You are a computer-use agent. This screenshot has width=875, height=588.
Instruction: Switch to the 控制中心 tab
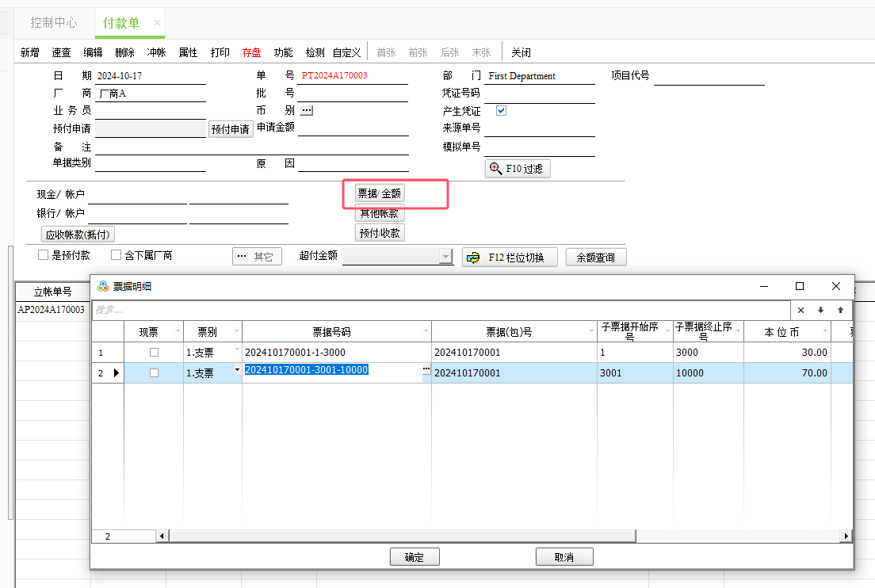click(54, 23)
